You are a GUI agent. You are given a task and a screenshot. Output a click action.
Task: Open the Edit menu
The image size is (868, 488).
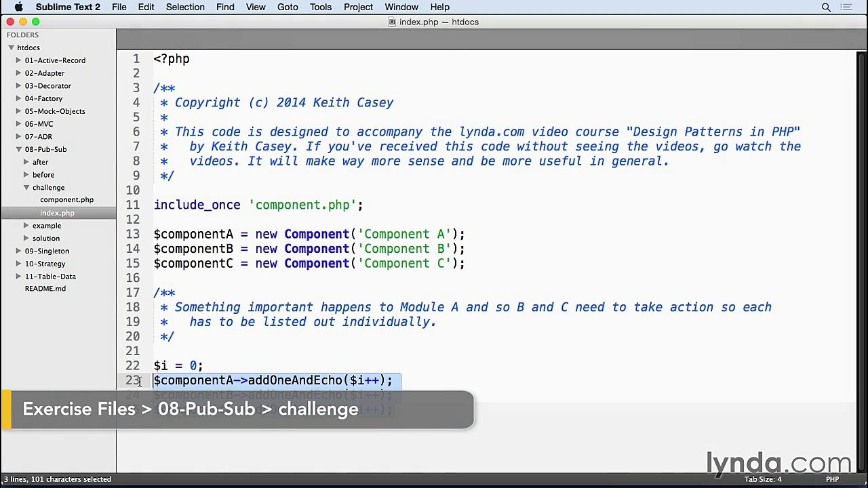pyautogui.click(x=146, y=7)
